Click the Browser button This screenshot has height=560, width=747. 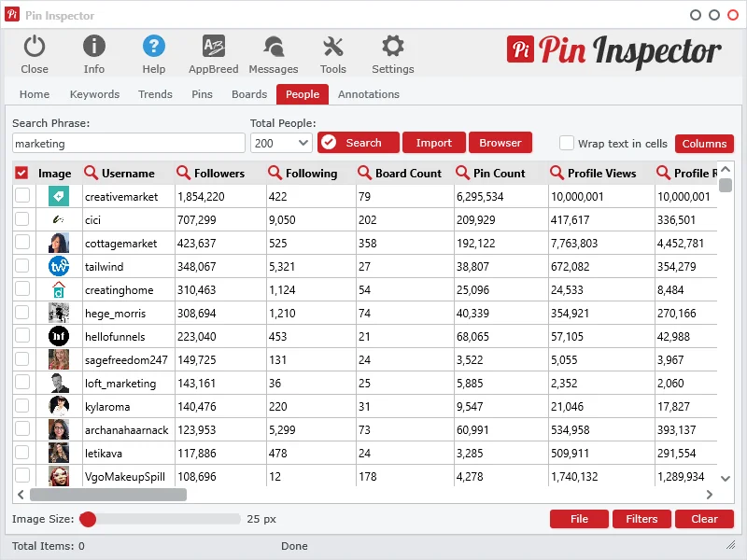pyautogui.click(x=500, y=143)
